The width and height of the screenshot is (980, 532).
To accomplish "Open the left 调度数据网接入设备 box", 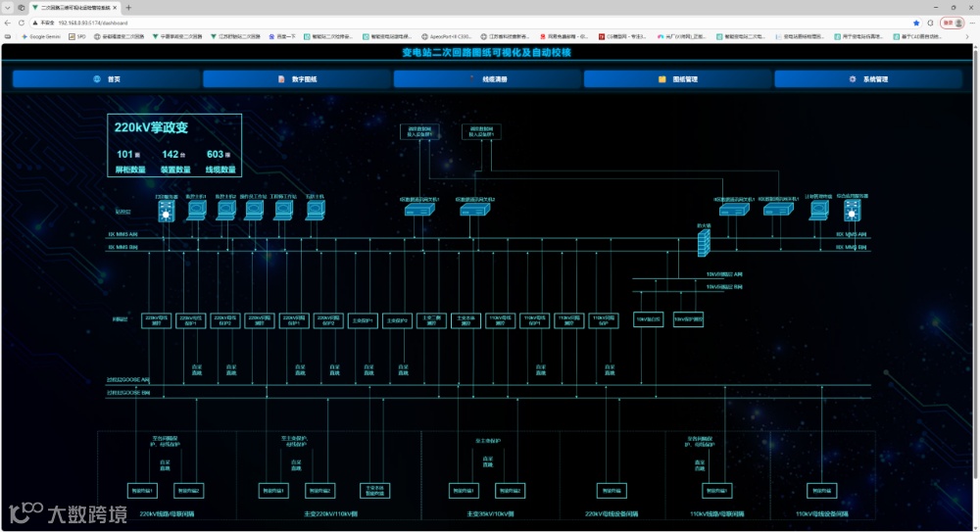I will (x=419, y=132).
